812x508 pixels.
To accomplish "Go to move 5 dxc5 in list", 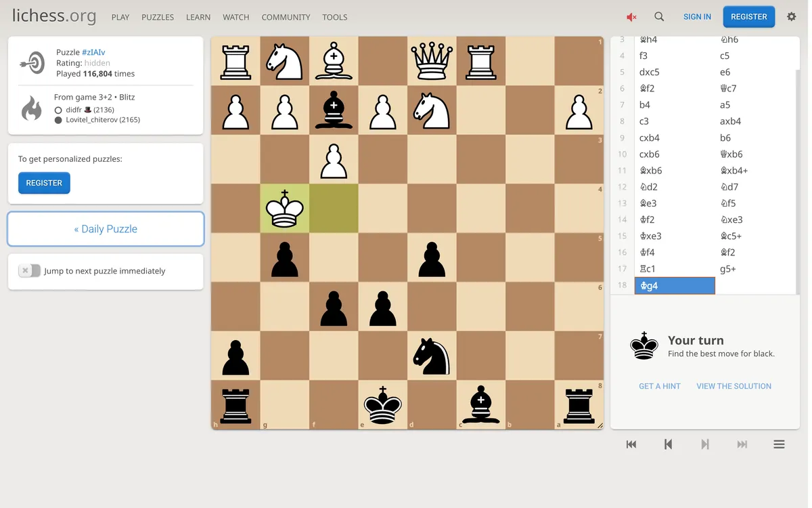I will coord(675,72).
